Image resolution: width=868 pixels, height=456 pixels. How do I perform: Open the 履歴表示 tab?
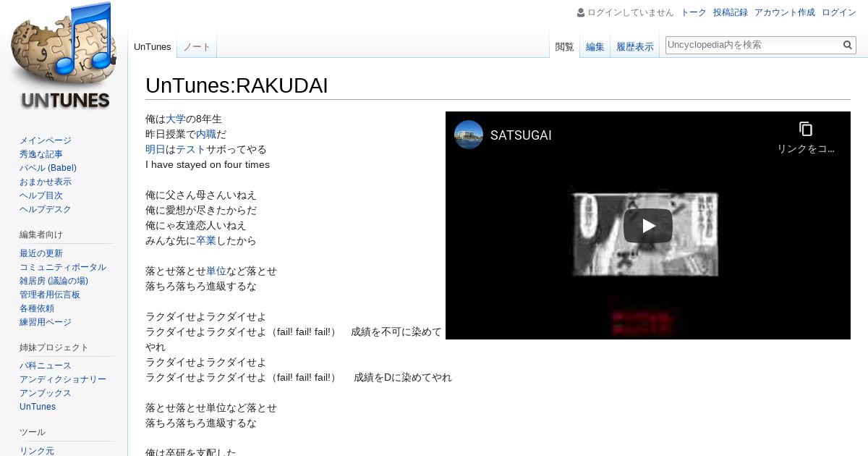[635, 47]
